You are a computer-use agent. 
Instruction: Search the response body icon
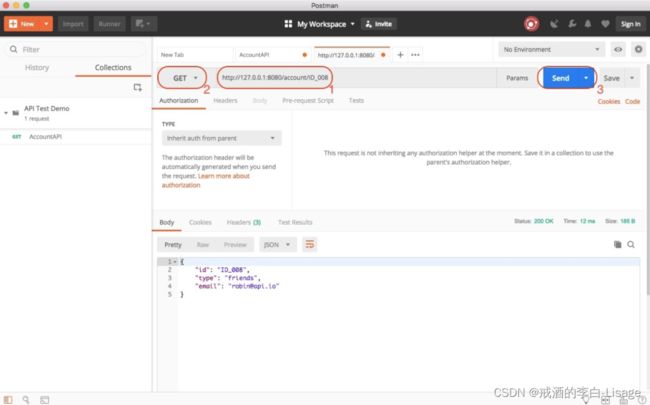click(631, 245)
